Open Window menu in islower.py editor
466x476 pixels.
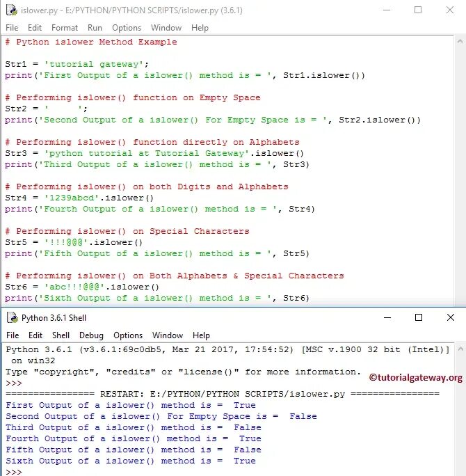pos(166,28)
